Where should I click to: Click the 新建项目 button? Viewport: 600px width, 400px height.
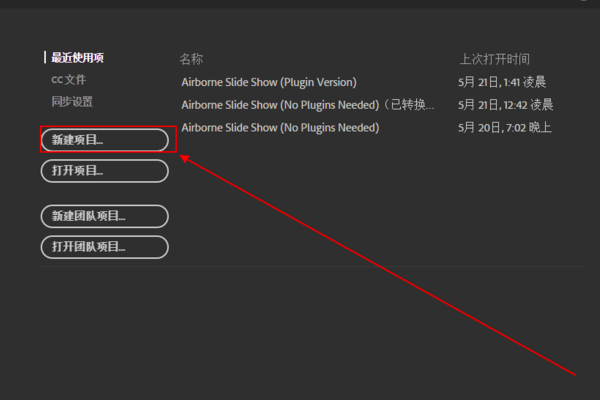tap(104, 140)
